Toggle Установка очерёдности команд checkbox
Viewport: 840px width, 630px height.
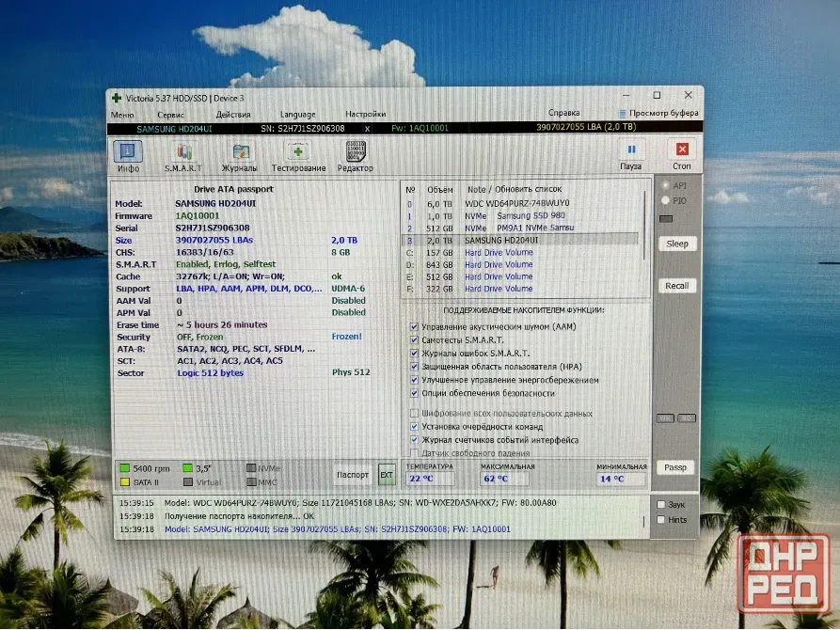(x=414, y=427)
